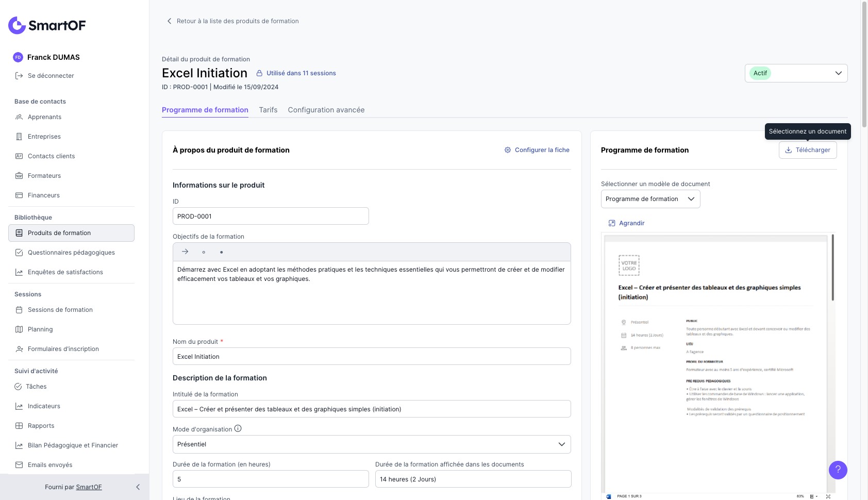Click the arrow bullet icon in objectives toolbar
The width and height of the screenshot is (868, 500).
[x=185, y=252]
